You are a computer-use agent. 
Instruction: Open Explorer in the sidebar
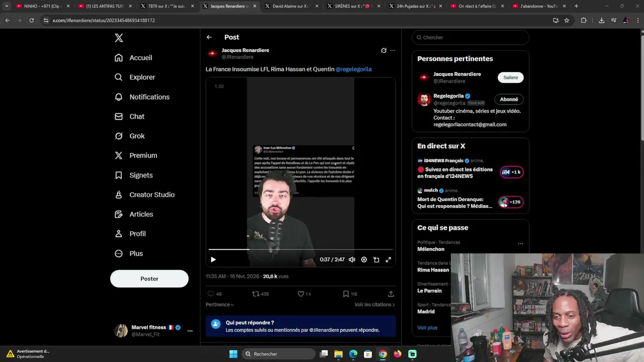click(x=135, y=77)
